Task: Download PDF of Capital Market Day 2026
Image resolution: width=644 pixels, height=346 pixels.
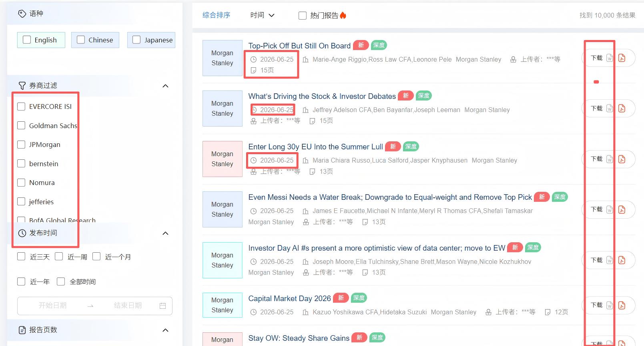Action: coord(622,305)
